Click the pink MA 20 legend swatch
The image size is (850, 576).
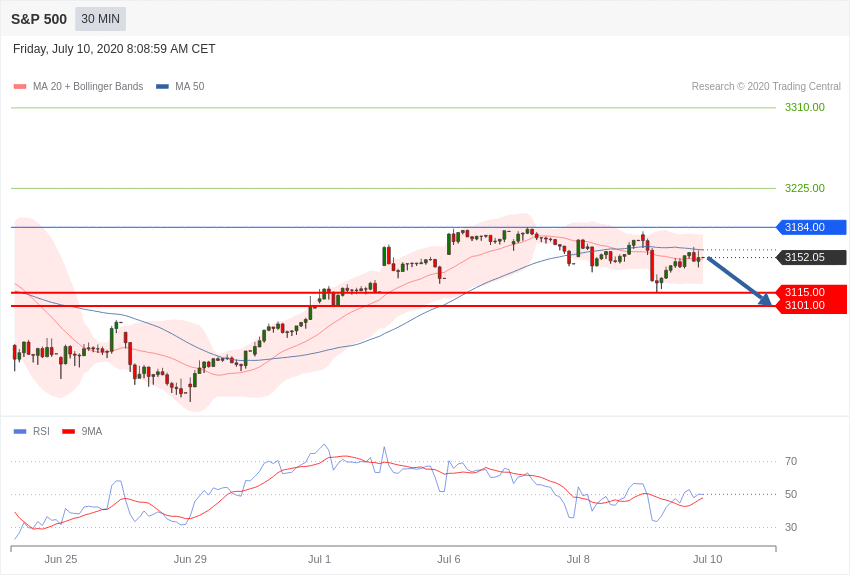[x=20, y=86]
